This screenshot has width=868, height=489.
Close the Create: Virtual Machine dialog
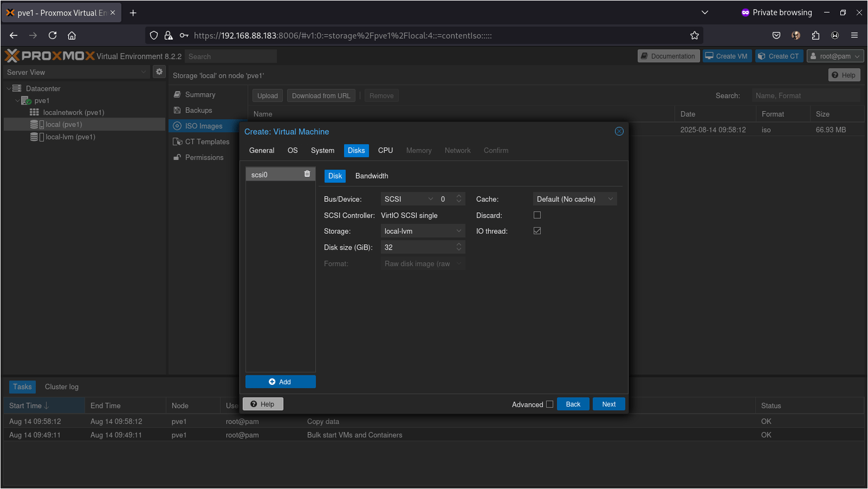(619, 131)
